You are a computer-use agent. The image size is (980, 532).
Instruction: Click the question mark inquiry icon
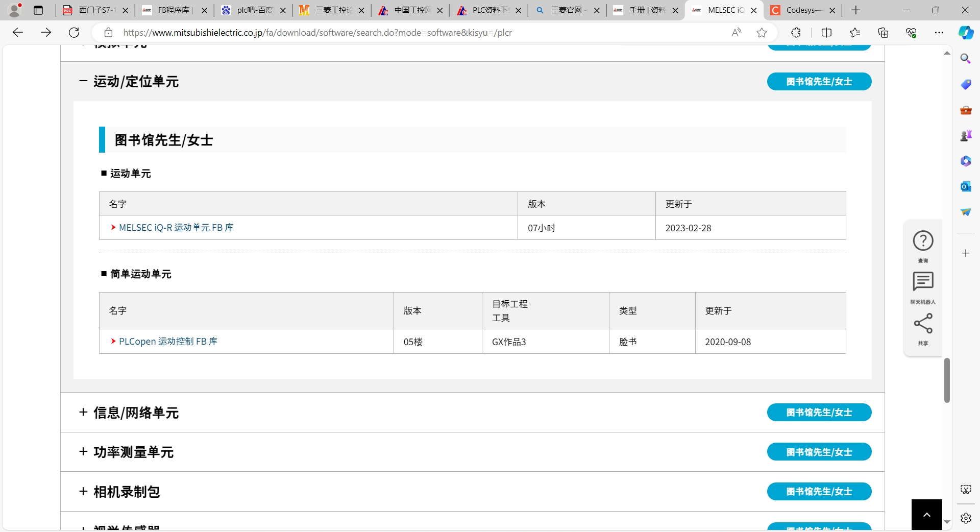pyautogui.click(x=923, y=241)
